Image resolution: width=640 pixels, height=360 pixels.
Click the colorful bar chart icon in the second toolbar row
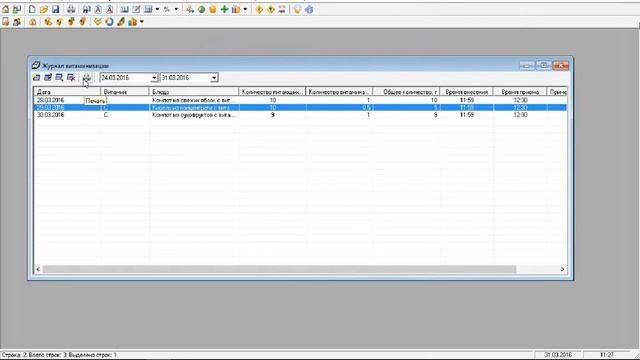coord(133,22)
